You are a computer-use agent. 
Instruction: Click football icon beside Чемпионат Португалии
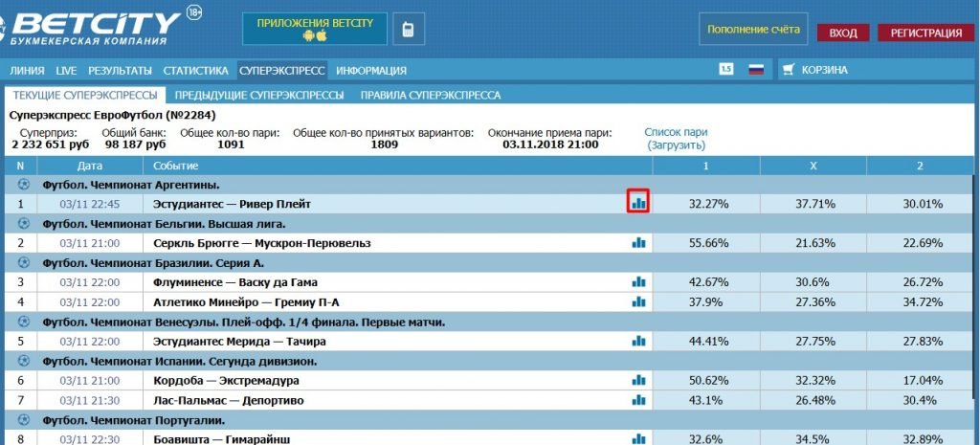click(24, 419)
